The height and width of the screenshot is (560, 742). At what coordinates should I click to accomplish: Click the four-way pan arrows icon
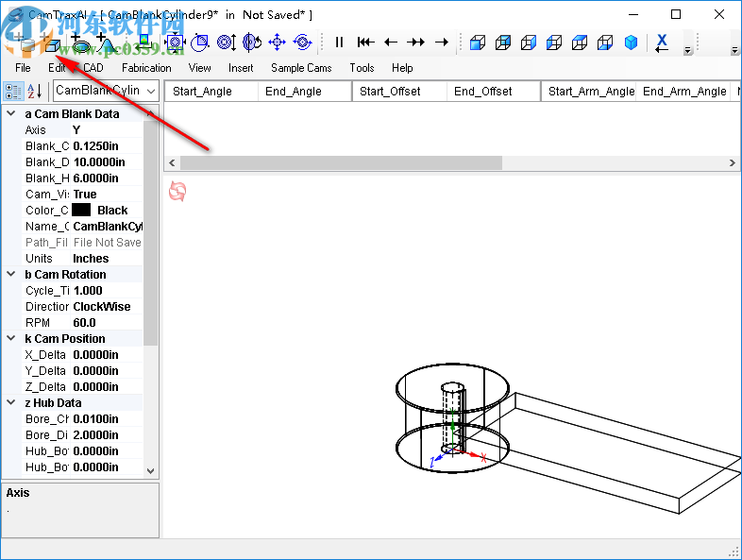(278, 42)
